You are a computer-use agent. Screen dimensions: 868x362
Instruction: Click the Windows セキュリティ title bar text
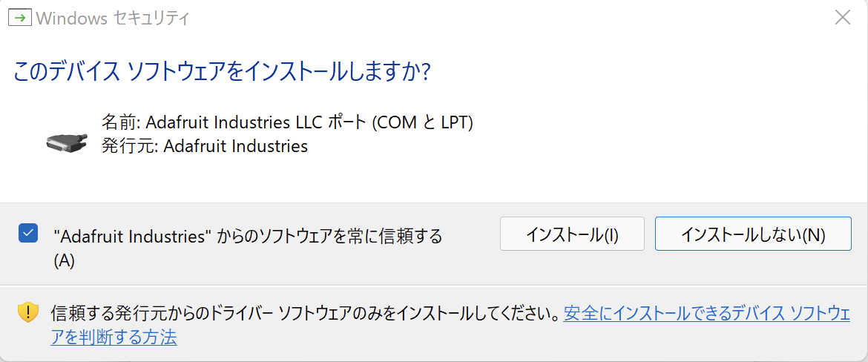(x=113, y=19)
